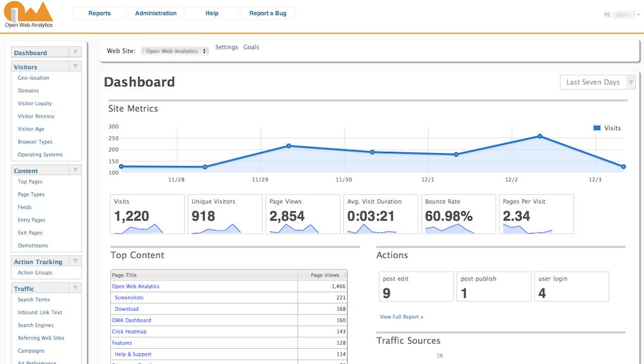Open the OWA Dashboard page link
644x364 pixels.
click(131, 320)
